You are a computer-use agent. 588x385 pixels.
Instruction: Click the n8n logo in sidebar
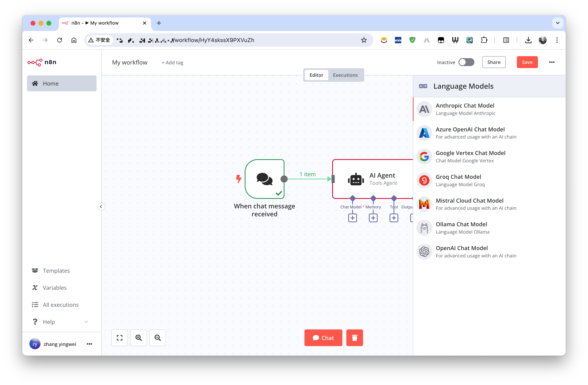tap(42, 62)
